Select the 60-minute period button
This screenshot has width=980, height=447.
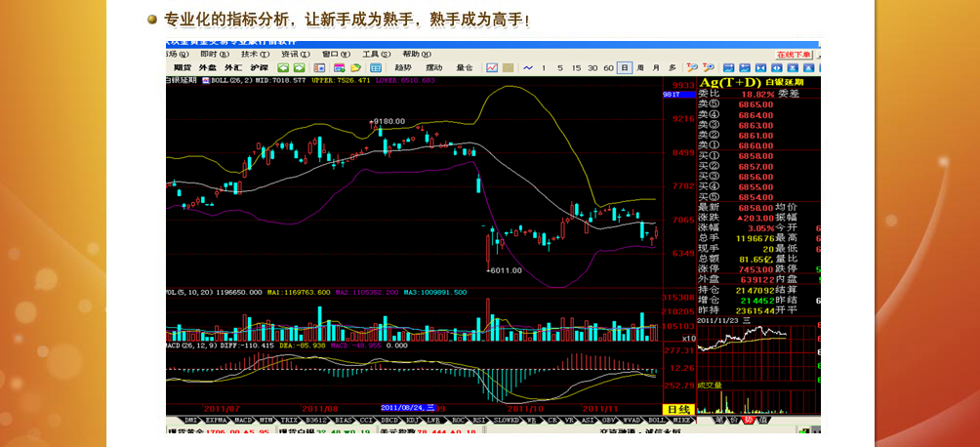tap(608, 67)
